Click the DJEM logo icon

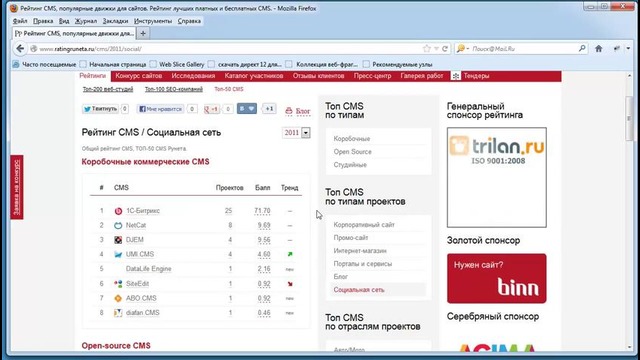118,240
